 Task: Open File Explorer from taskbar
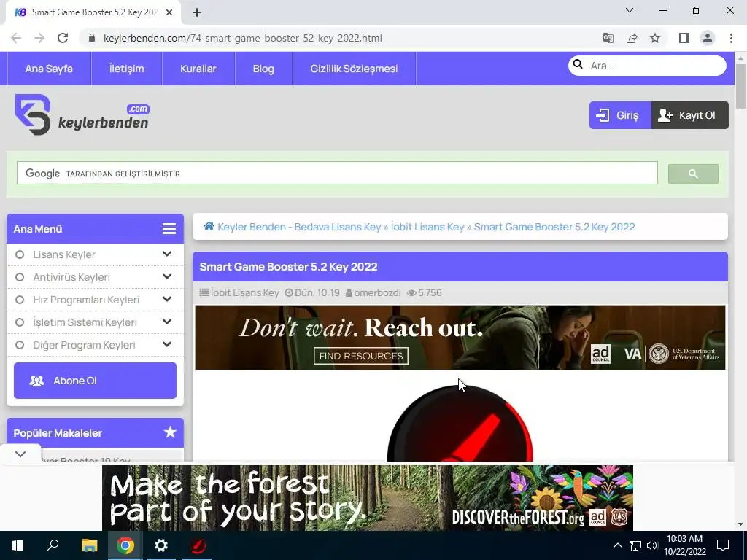pyautogui.click(x=89, y=545)
